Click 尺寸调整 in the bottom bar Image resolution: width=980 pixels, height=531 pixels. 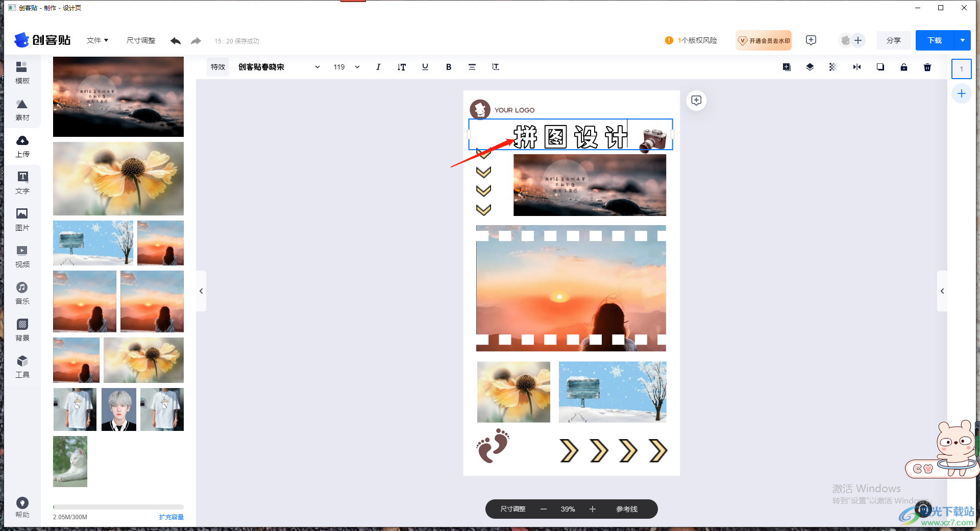(x=513, y=509)
